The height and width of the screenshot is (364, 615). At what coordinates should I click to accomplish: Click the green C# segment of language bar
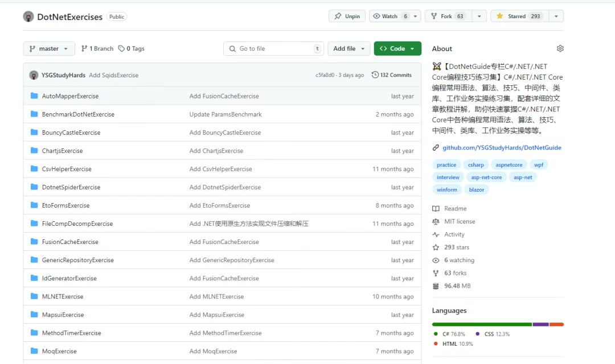(482, 324)
